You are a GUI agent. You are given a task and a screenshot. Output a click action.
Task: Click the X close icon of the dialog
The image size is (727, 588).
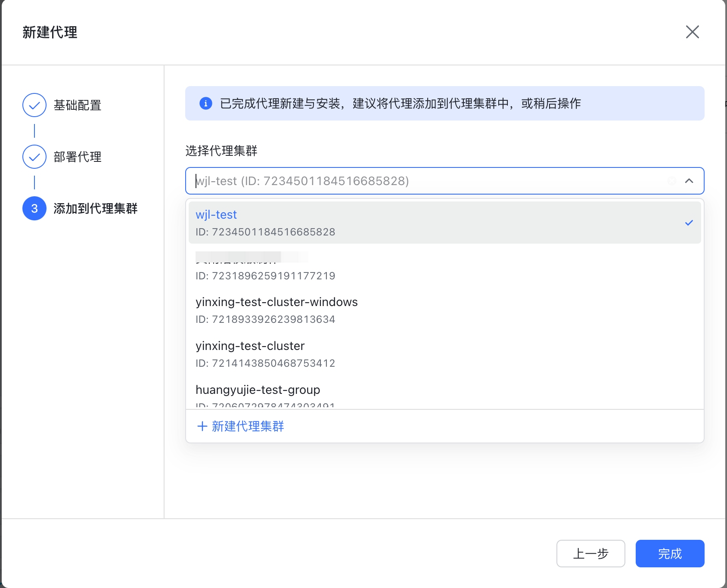(693, 32)
